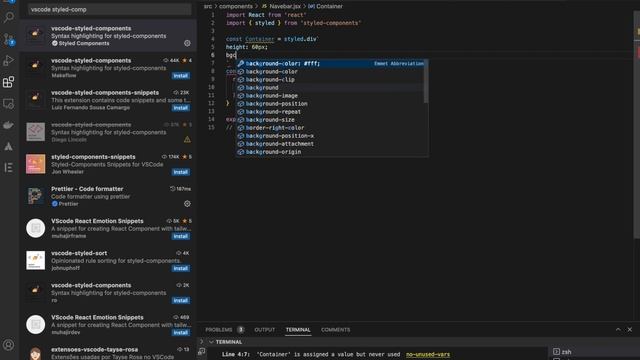Install the vscode-styled-sort extension

click(180, 268)
